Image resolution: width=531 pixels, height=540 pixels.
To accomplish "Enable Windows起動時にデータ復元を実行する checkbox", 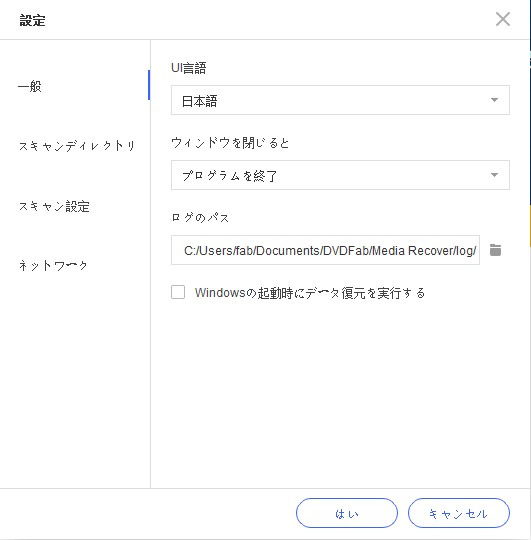I will tap(178, 292).
